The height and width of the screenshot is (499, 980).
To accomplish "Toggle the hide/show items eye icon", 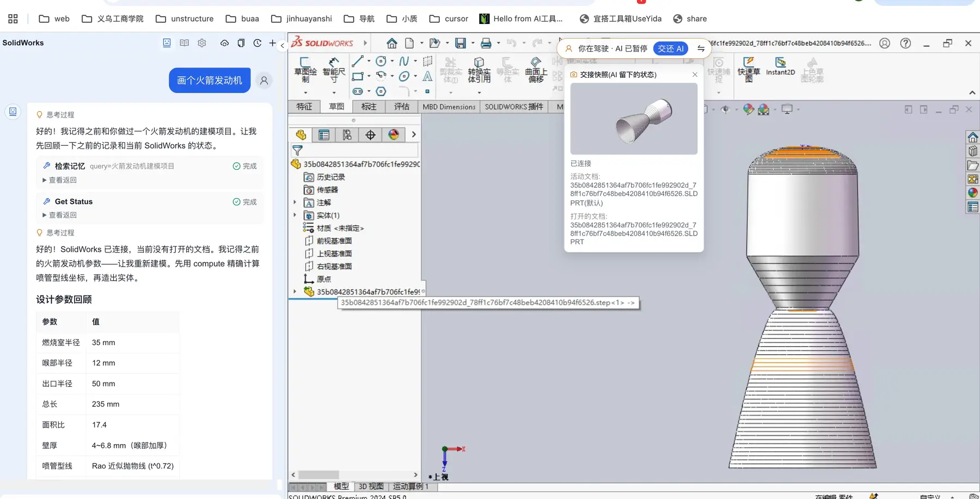I will 725,109.
